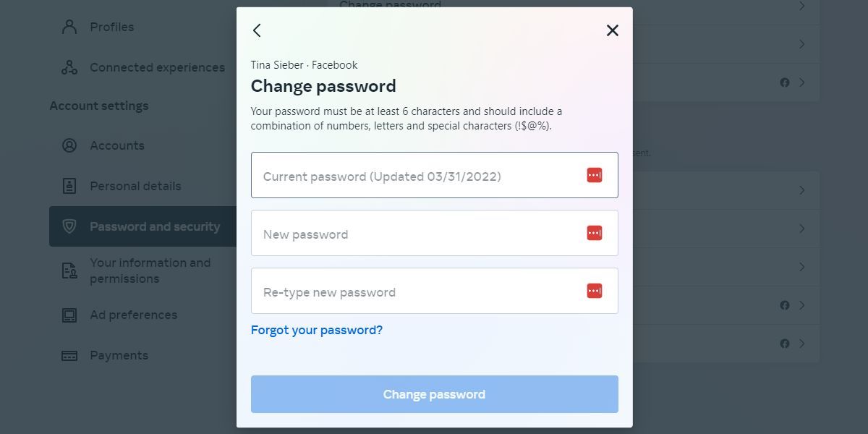Click the back arrow in the dialog
Viewport: 868px width, 434px height.
click(256, 30)
